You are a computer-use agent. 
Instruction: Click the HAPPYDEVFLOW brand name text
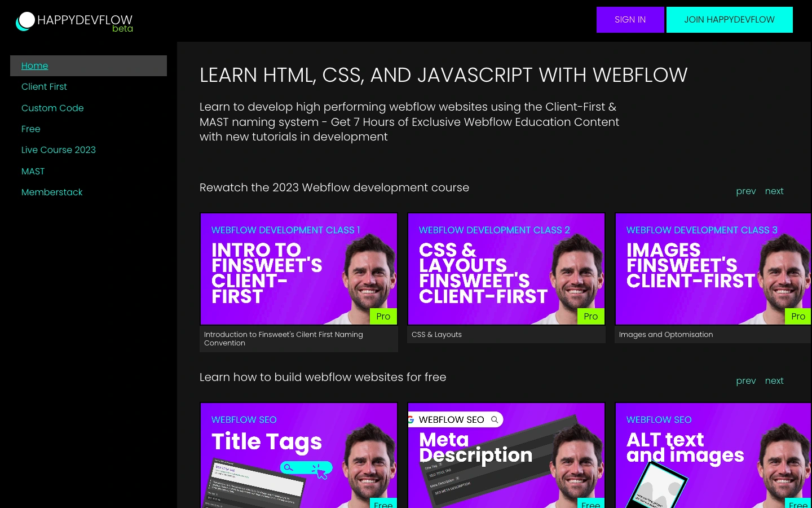[85, 20]
